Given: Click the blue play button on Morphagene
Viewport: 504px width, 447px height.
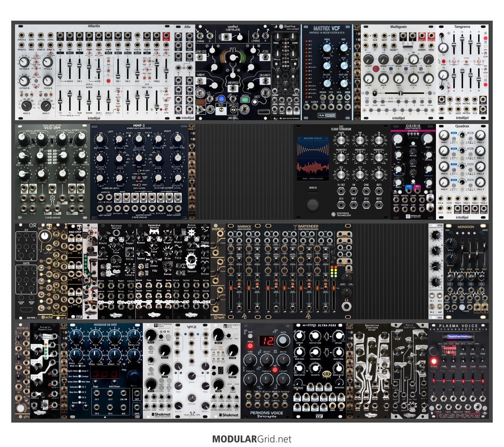Looking at the screenshot, I should click(221, 99).
